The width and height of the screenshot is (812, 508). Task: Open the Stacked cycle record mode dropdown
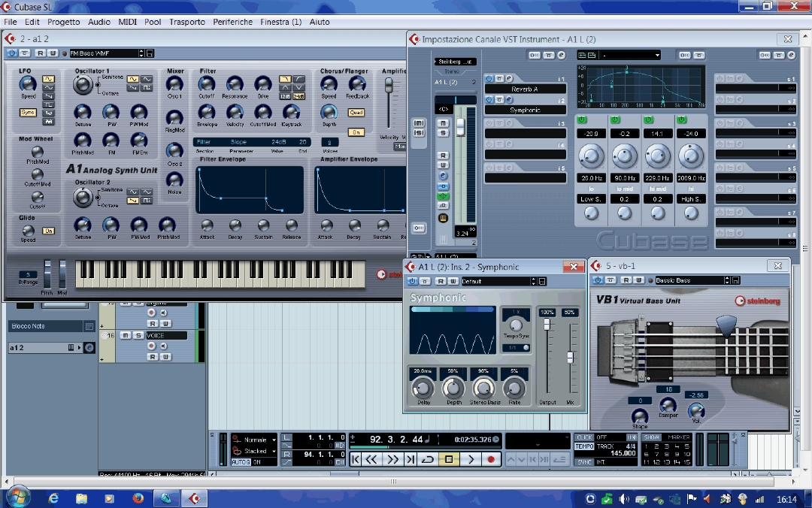(x=254, y=451)
